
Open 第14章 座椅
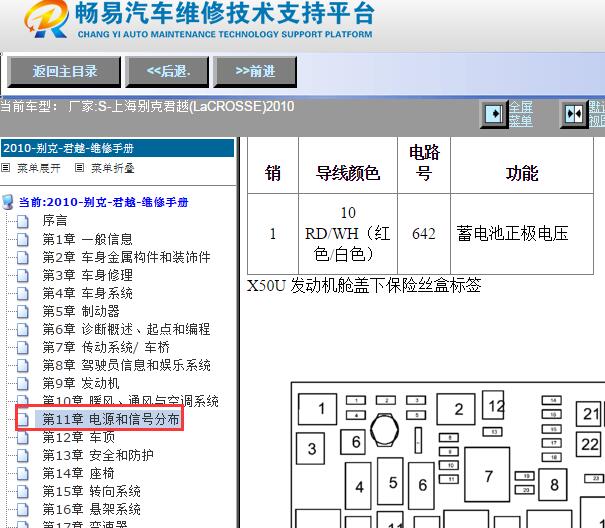[x=79, y=473]
